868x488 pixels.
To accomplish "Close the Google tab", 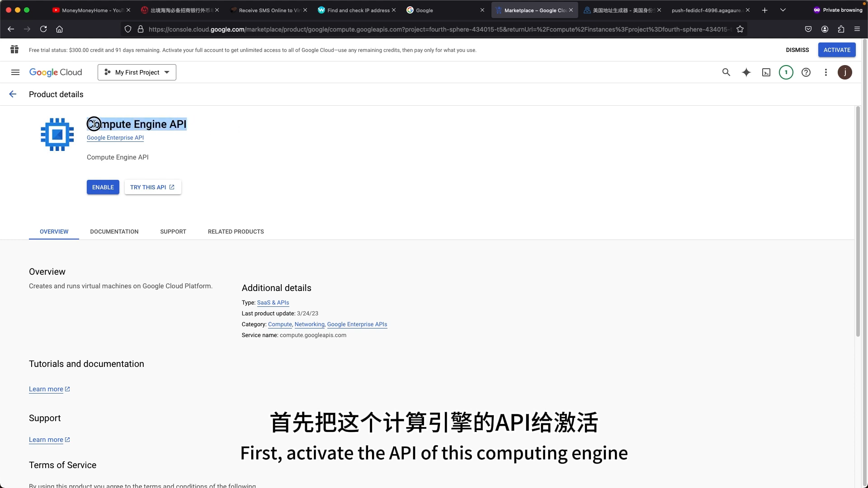I will (482, 10).
